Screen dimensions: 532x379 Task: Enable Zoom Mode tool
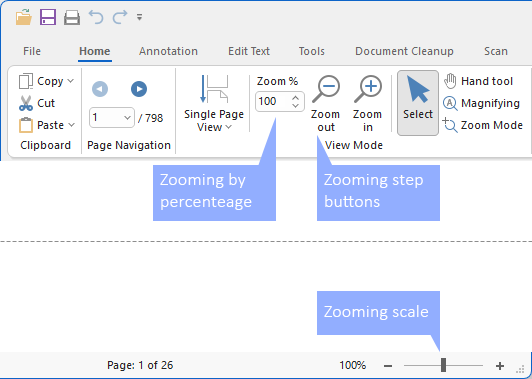point(482,125)
